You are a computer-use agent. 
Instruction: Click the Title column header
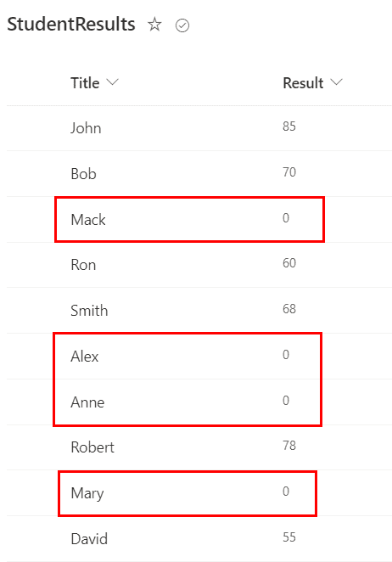tap(85, 83)
